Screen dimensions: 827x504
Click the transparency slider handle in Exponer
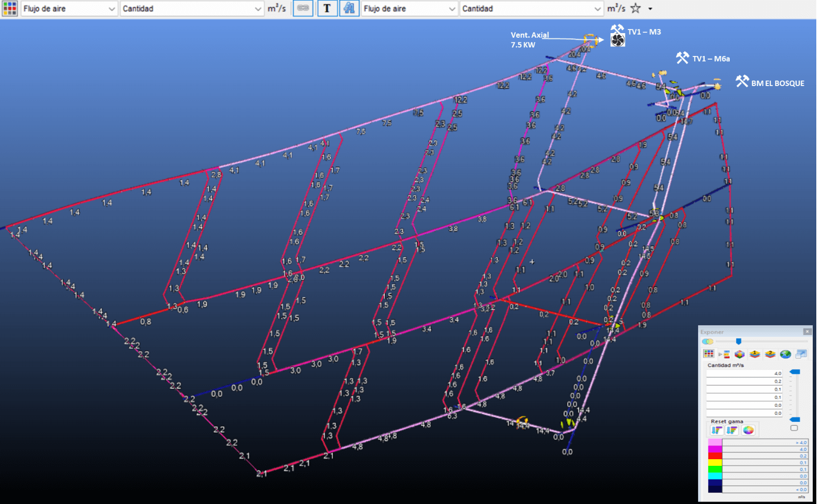click(738, 342)
